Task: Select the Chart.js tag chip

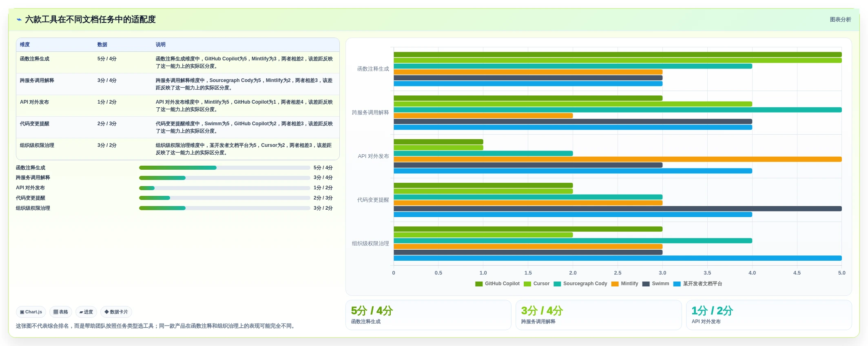Action: [31, 312]
